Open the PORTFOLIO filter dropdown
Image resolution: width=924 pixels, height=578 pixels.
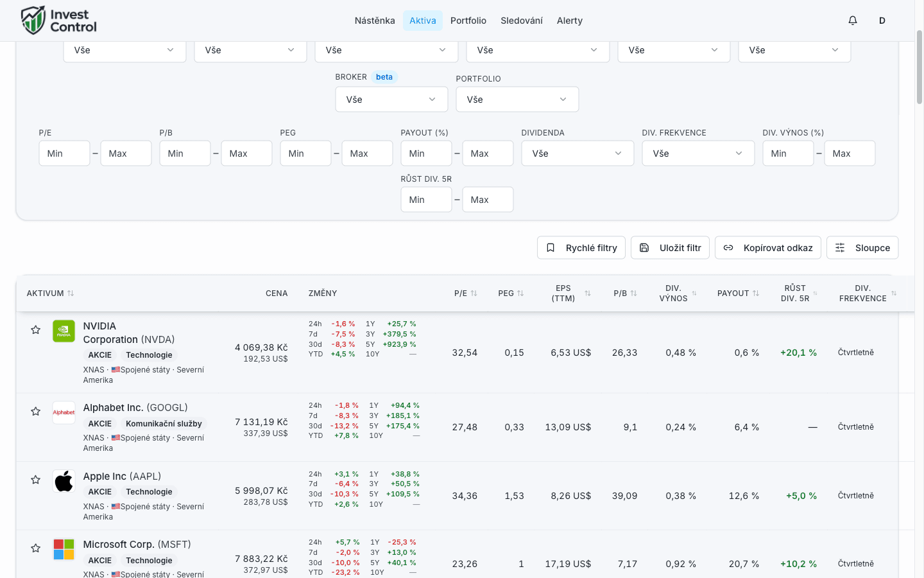tap(517, 100)
